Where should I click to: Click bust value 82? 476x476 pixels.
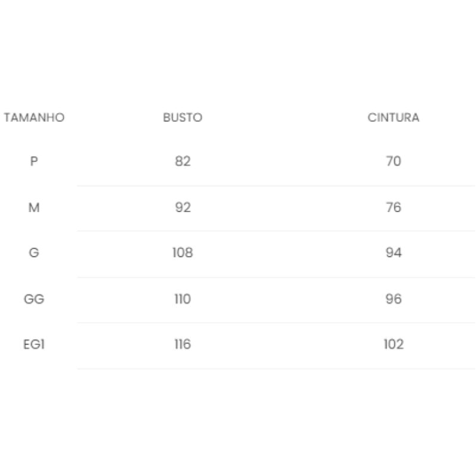point(182,161)
